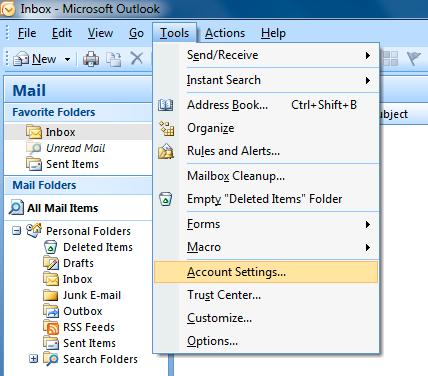Open Address Book via its book icon
428x376 pixels.
(x=166, y=105)
